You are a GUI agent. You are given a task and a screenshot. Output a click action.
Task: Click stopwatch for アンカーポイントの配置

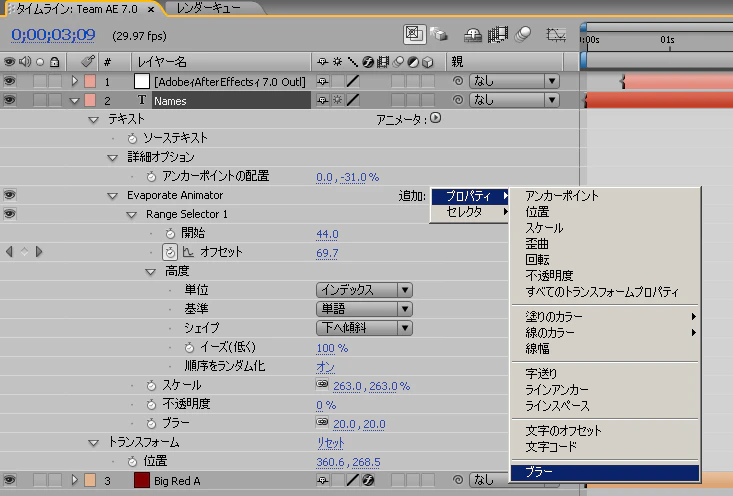coord(151,177)
